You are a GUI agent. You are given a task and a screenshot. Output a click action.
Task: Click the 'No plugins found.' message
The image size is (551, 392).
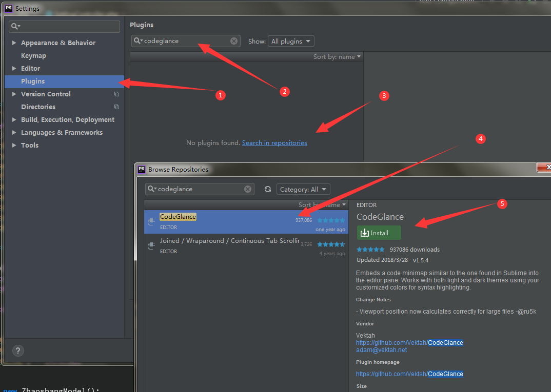[213, 143]
